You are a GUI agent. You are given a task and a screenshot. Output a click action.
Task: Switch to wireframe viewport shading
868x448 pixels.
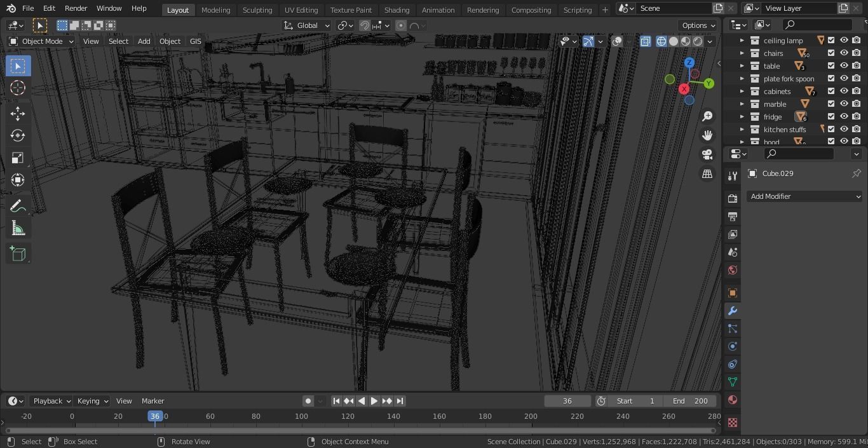coord(661,41)
